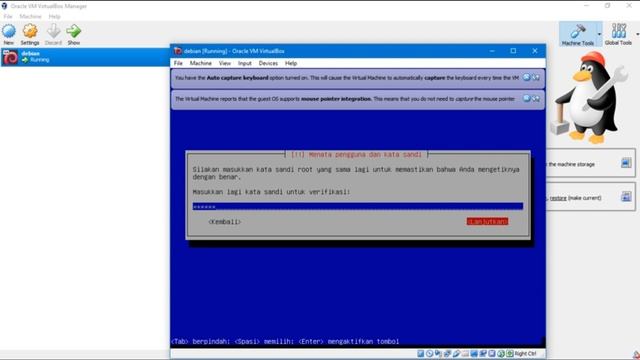The image size is (640, 360).
Task: Open Settings gear icon in Manager toolbar
Action: tap(30, 31)
